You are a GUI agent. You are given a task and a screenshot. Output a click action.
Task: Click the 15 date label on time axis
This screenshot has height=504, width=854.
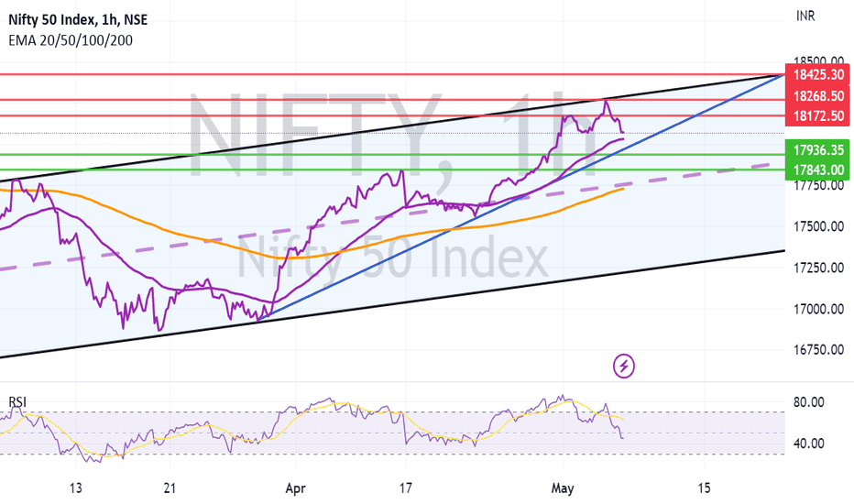pos(705,488)
